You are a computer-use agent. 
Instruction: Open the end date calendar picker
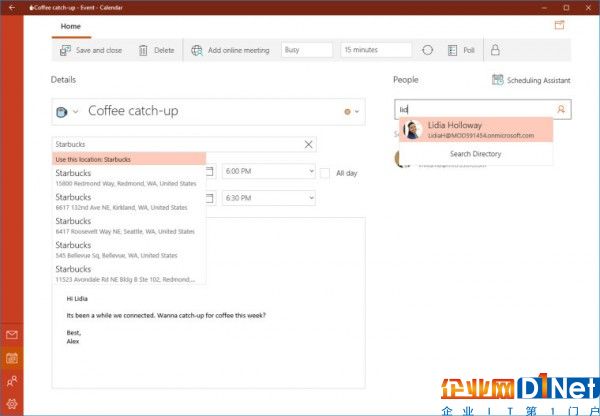pyautogui.click(x=210, y=198)
